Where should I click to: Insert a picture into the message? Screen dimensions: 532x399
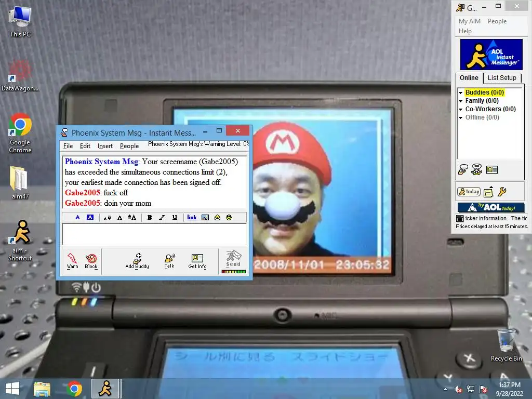(x=205, y=218)
